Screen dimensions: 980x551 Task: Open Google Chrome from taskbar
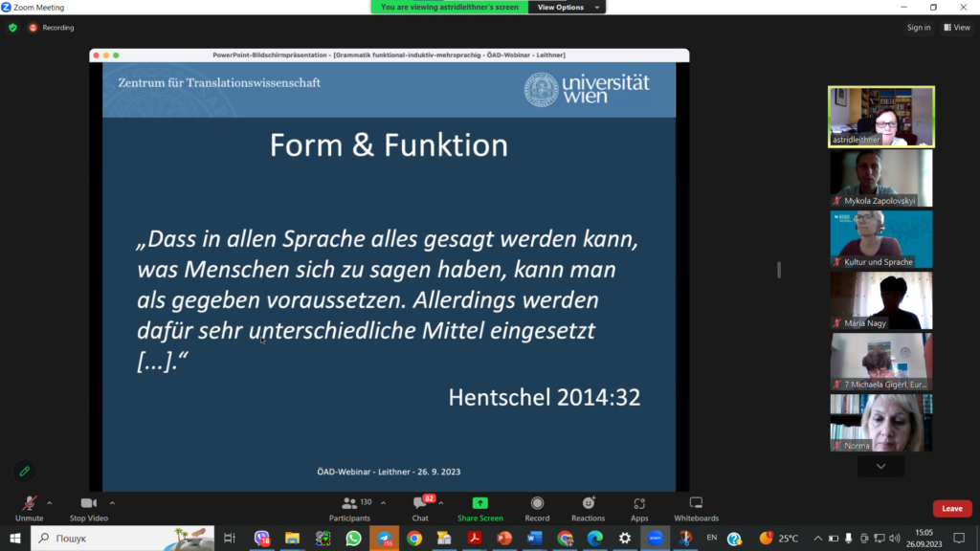tap(414, 538)
